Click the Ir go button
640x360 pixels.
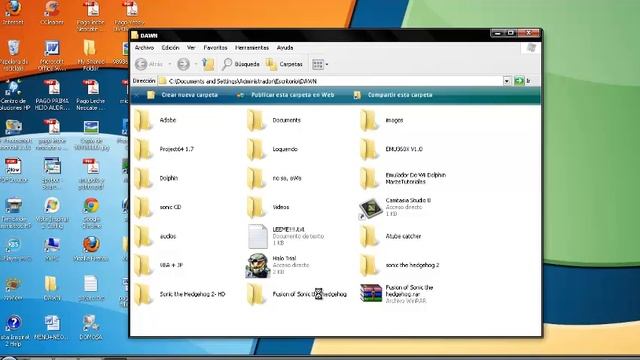pyautogui.click(x=523, y=81)
